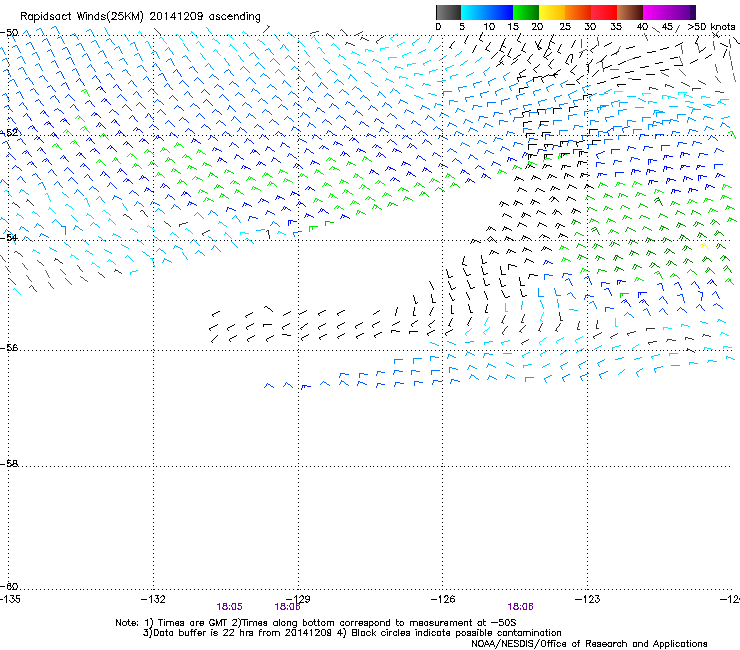Click the 'Times are GMT' note line

[x=316, y=623]
